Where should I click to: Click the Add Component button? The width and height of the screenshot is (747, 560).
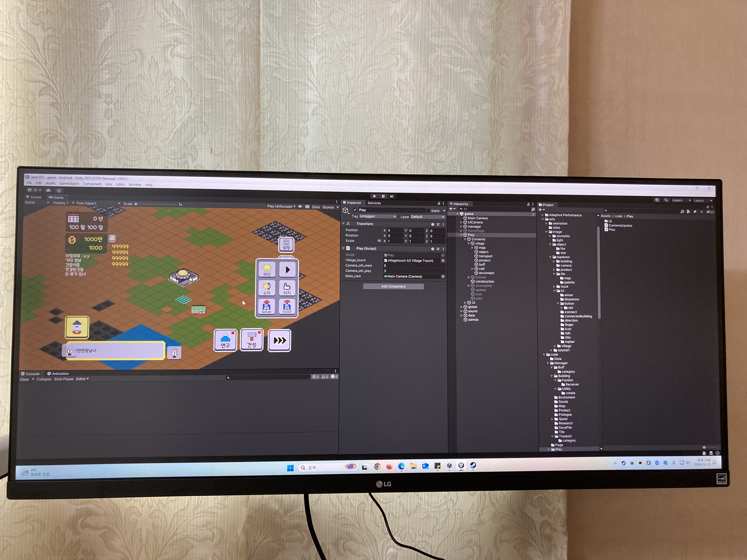(x=393, y=286)
